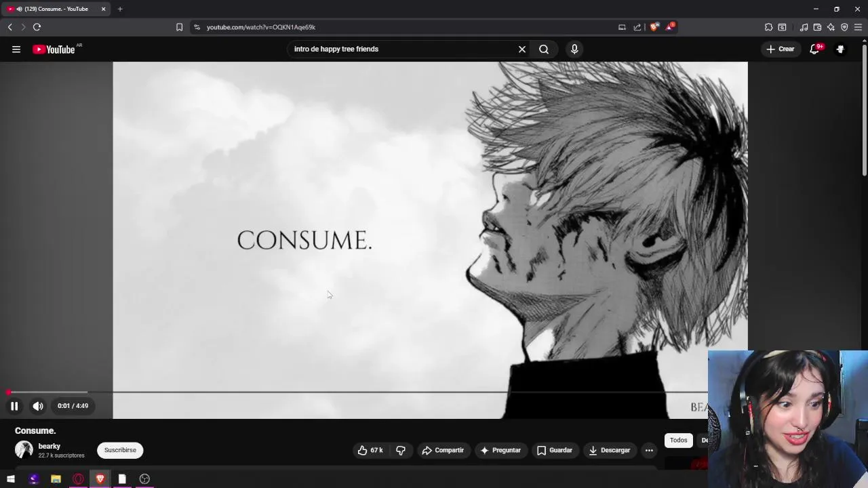
Task: Mute the video volume
Action: 38,406
